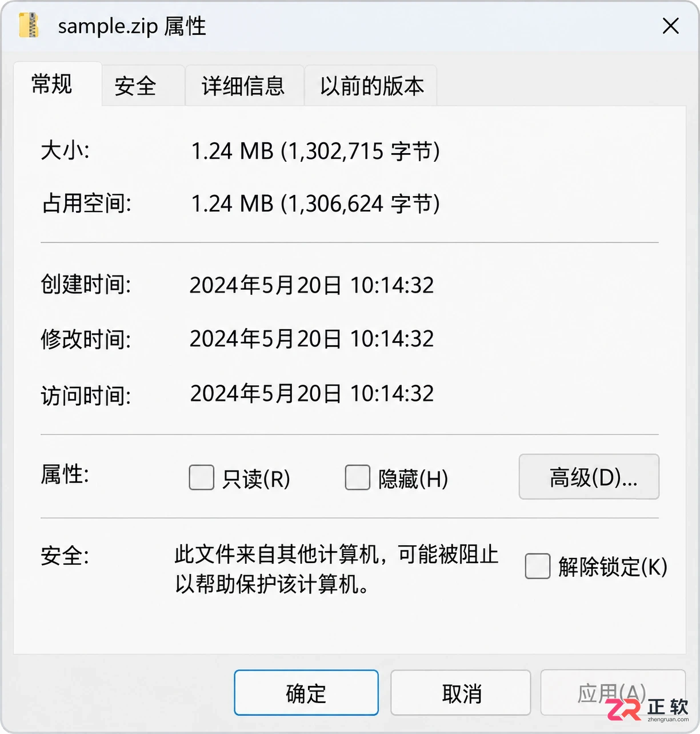
Task: Click the 占用空间: label
Action: [x=87, y=204]
